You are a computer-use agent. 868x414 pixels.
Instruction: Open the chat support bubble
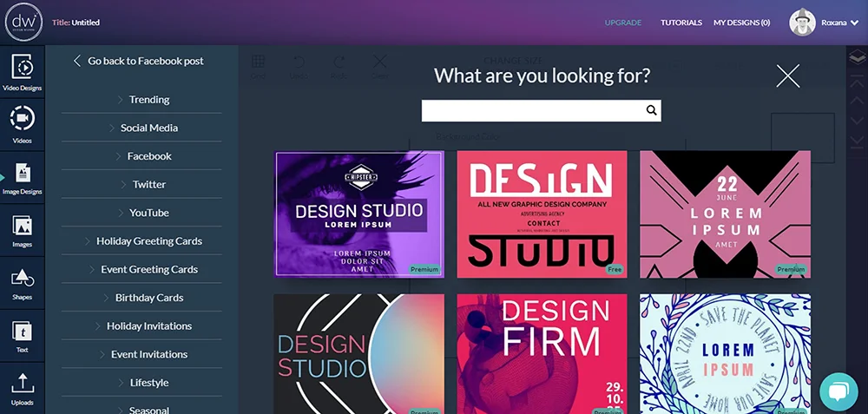(838, 391)
